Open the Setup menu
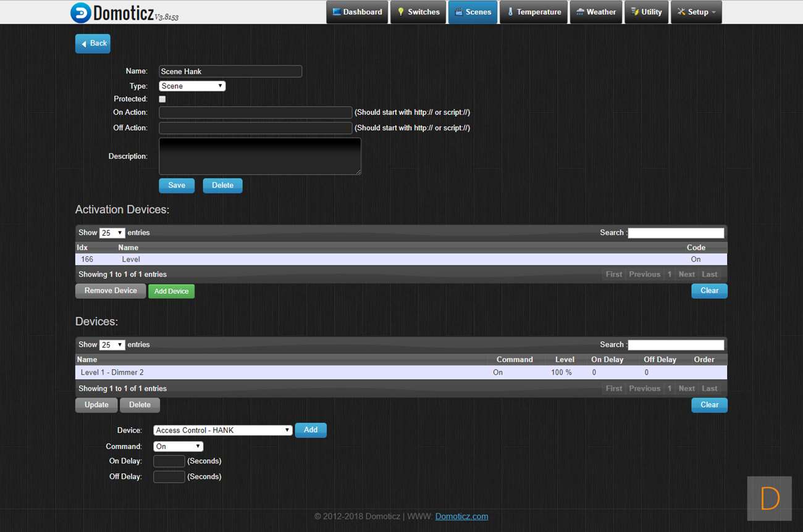The width and height of the screenshot is (803, 532). coord(696,12)
